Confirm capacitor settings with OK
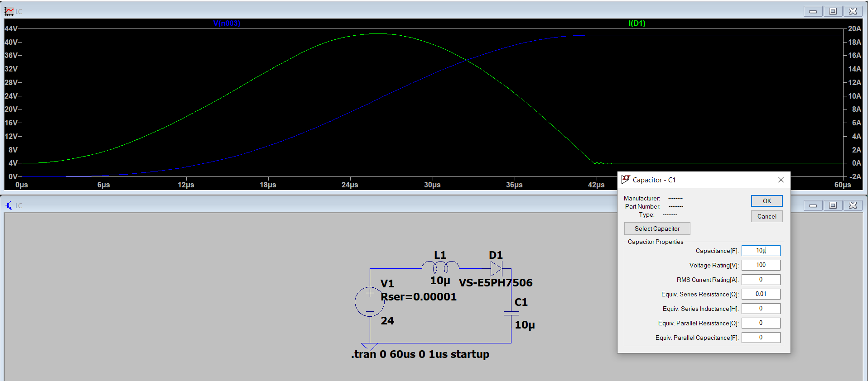Image resolution: width=868 pixels, height=381 pixels. (x=767, y=201)
